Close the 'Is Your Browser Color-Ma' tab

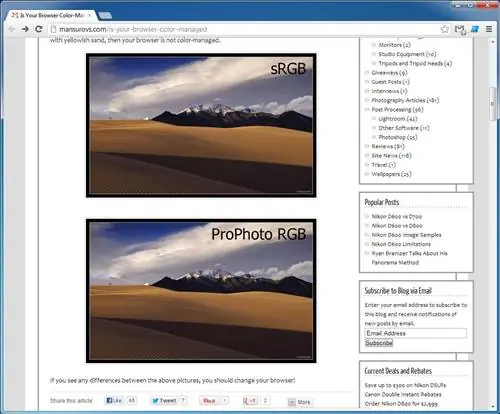point(89,15)
